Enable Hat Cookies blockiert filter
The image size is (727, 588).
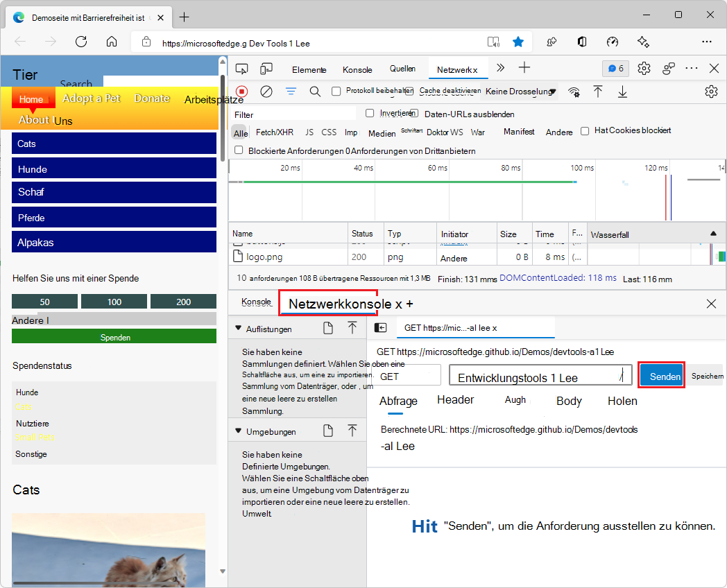(x=585, y=132)
